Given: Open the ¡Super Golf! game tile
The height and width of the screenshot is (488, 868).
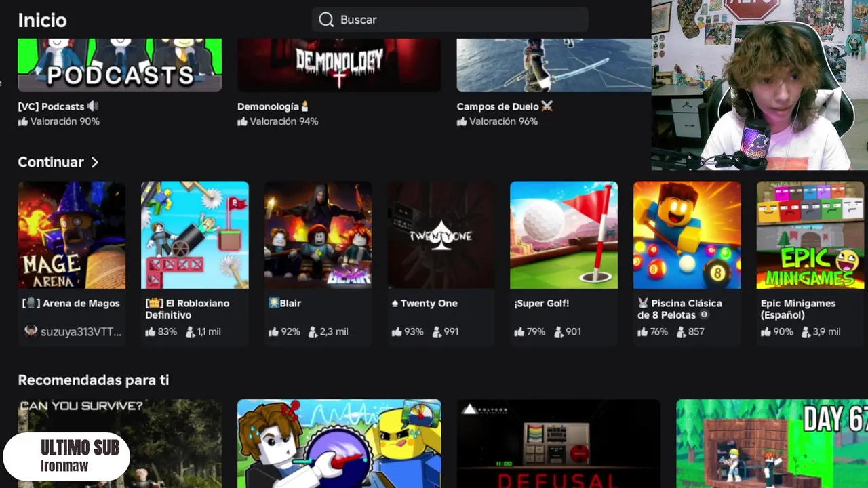Looking at the screenshot, I should 564,235.
